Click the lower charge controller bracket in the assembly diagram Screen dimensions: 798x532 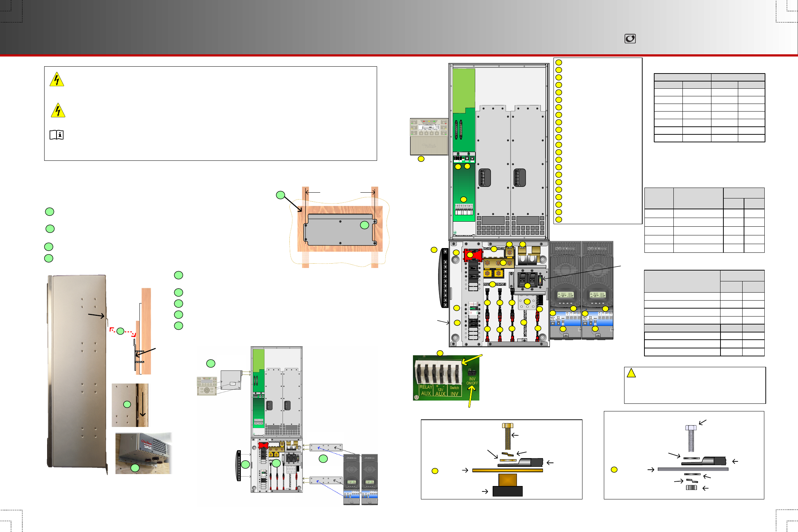(x=326, y=480)
